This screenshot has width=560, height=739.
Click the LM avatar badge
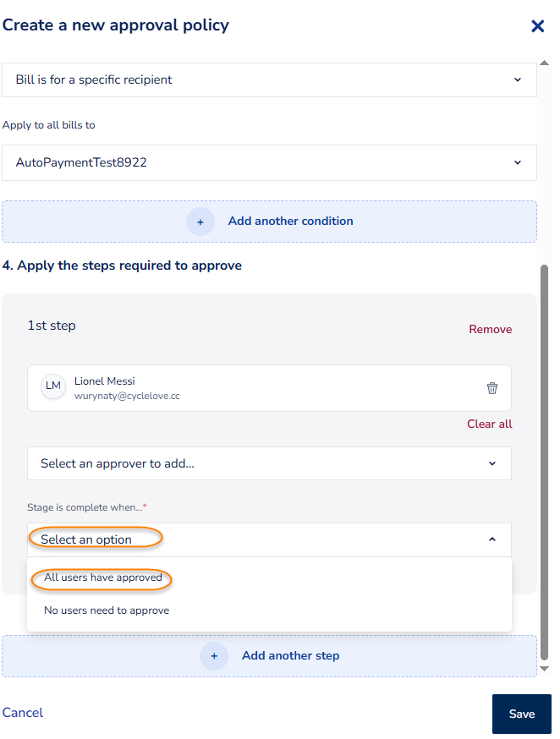point(53,386)
